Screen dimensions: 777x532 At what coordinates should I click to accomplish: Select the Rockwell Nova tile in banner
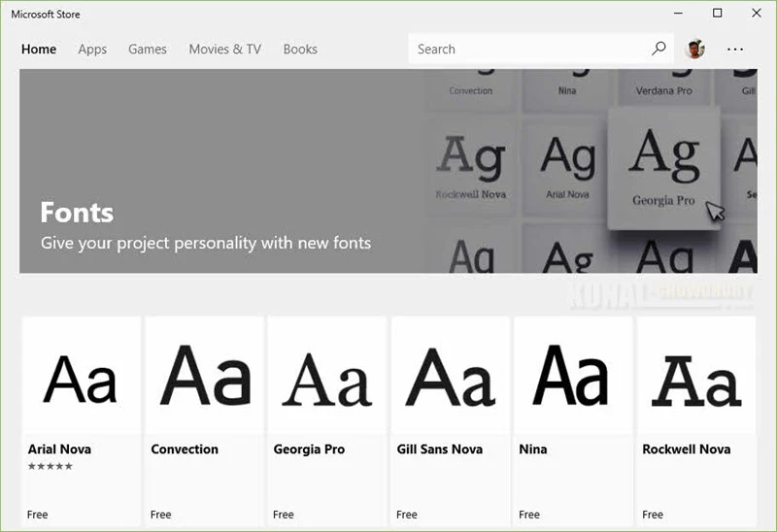pyautogui.click(x=471, y=166)
